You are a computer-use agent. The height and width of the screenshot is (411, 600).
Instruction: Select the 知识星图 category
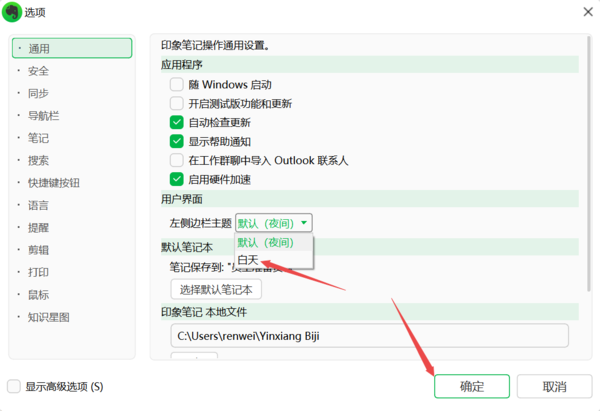pyautogui.click(x=49, y=317)
